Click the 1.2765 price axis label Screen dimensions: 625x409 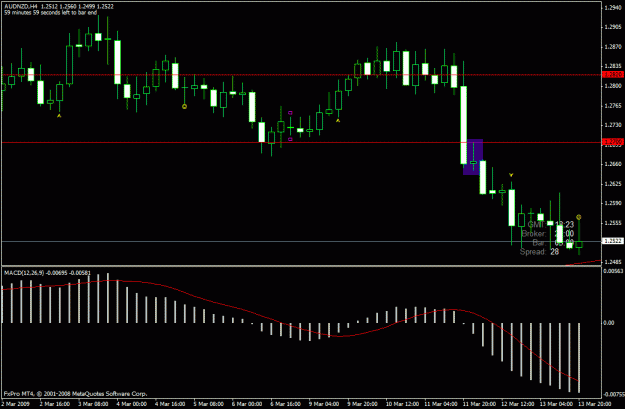613,106
